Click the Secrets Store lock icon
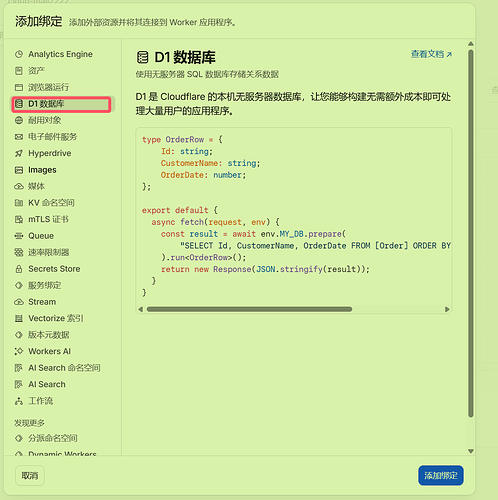 tap(19, 269)
